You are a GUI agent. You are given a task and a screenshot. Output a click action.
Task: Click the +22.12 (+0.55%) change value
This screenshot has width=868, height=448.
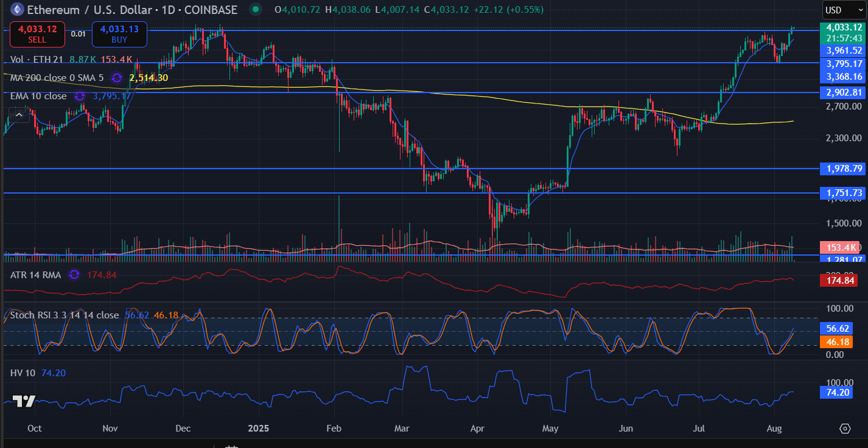tap(510, 9)
